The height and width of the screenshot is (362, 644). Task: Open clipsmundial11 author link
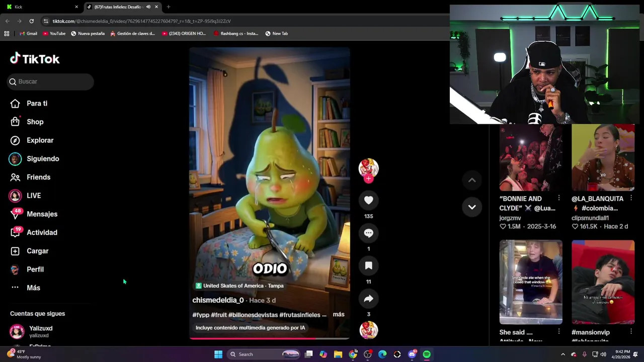pos(590,218)
